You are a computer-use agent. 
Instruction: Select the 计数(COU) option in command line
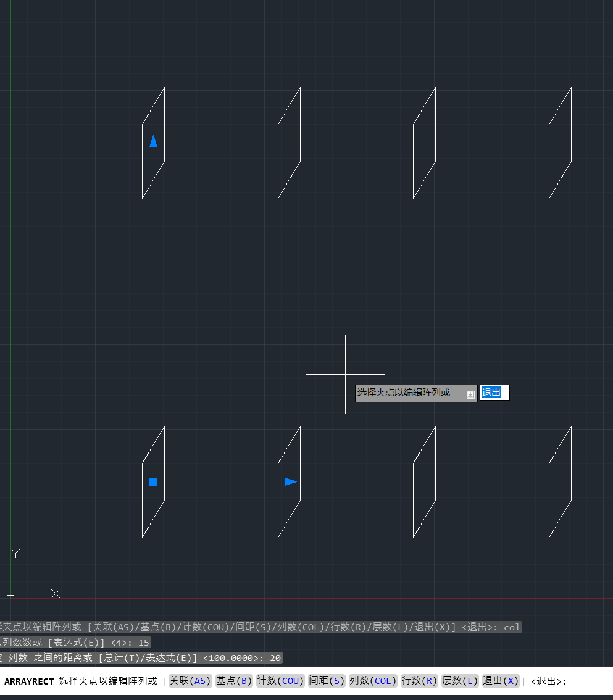pyautogui.click(x=281, y=681)
